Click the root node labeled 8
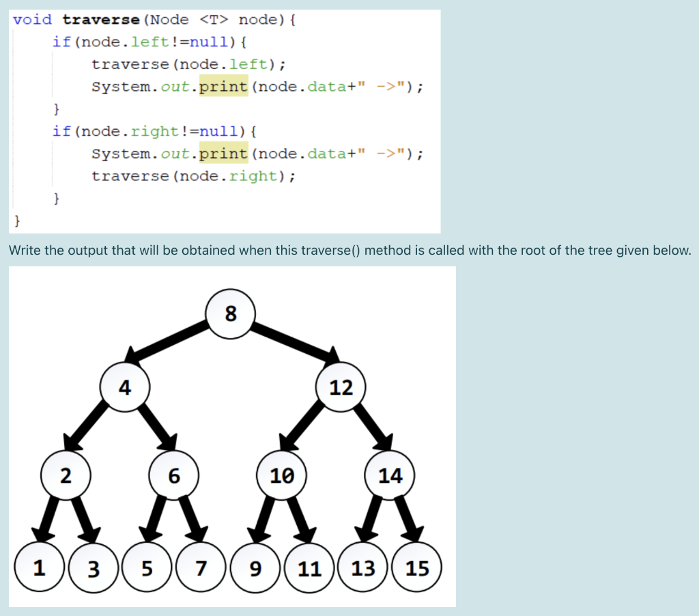This screenshot has height=616, width=699. point(231,315)
